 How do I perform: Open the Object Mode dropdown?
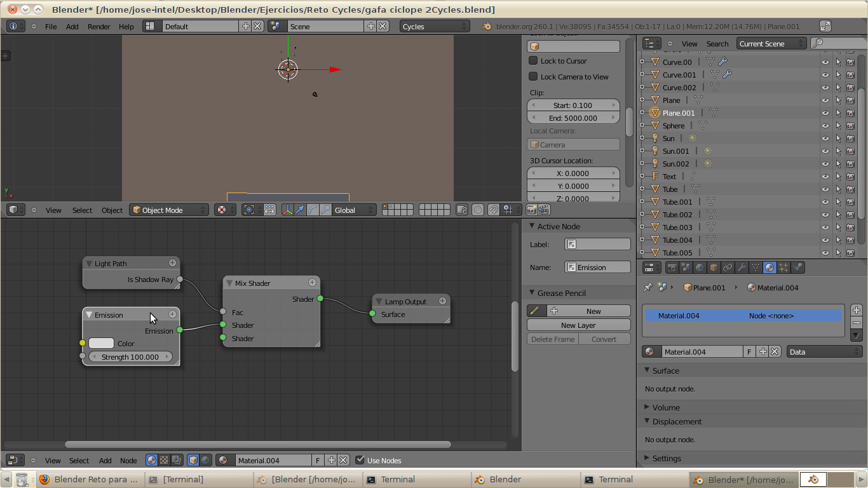point(169,210)
